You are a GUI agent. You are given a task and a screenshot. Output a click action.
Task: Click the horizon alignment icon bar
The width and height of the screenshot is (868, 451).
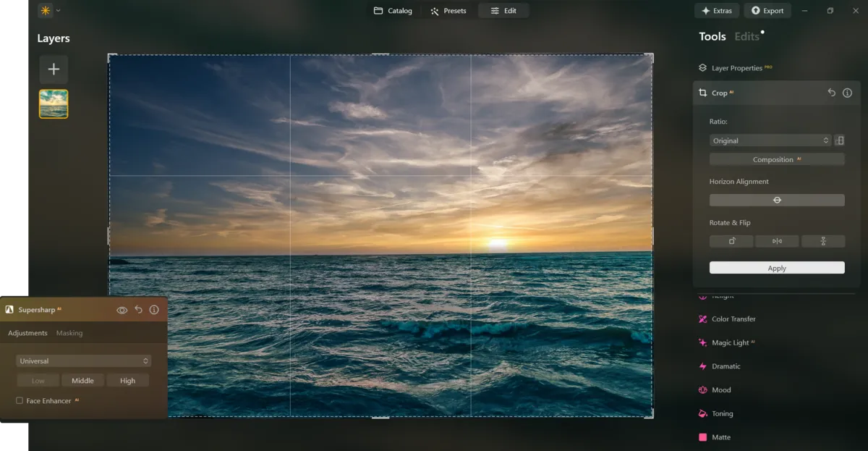point(777,200)
